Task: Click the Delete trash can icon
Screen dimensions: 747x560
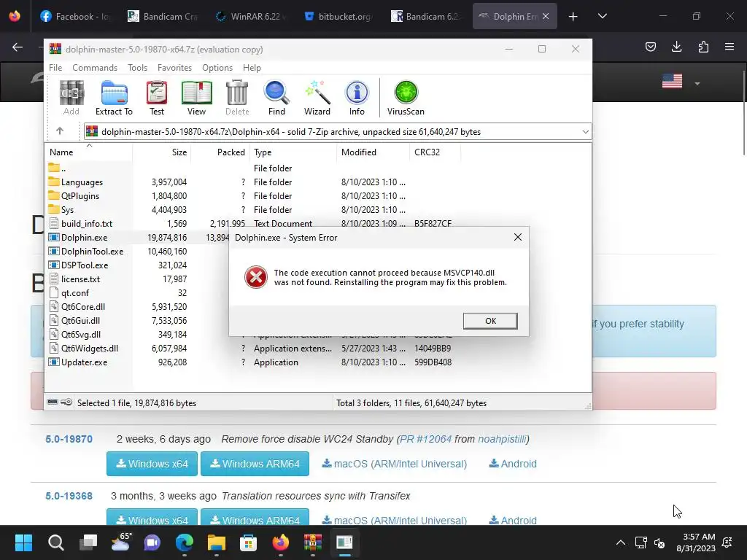Action: tap(237, 98)
